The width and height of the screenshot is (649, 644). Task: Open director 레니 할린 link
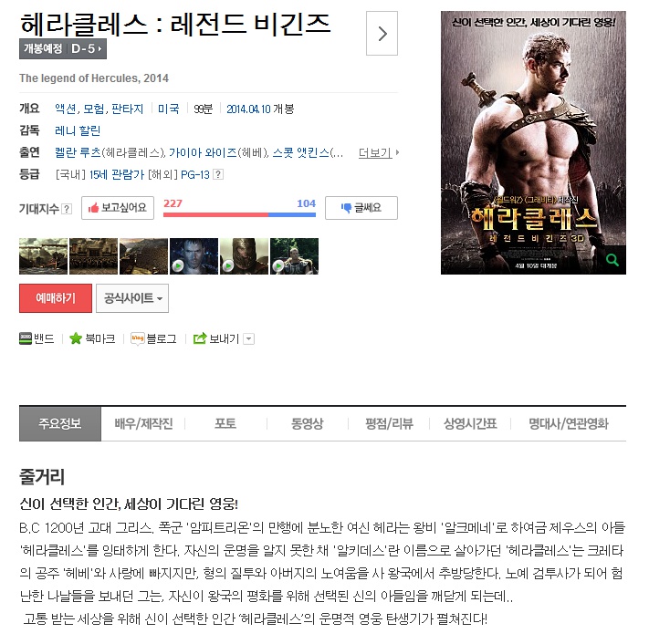(78, 130)
